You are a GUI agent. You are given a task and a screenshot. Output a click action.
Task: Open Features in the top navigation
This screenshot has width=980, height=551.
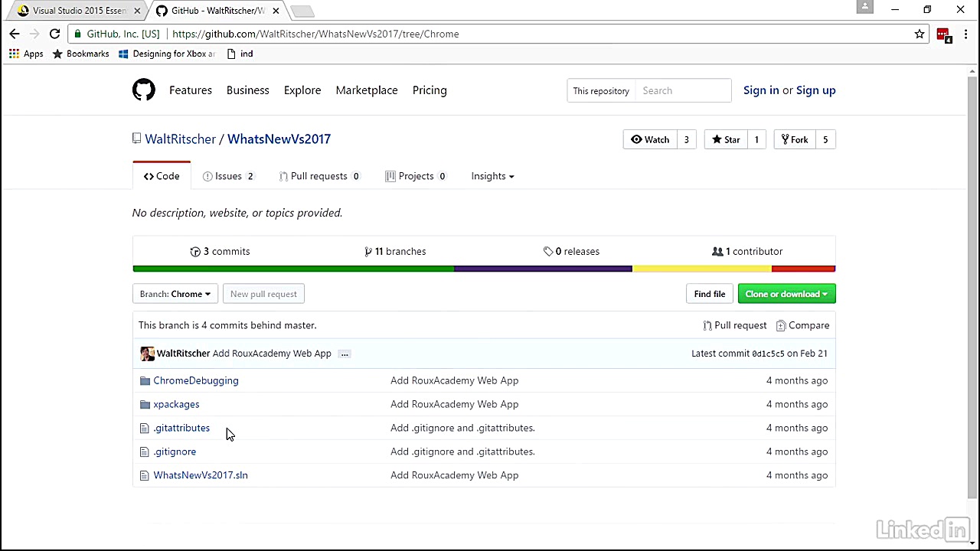pyautogui.click(x=191, y=90)
